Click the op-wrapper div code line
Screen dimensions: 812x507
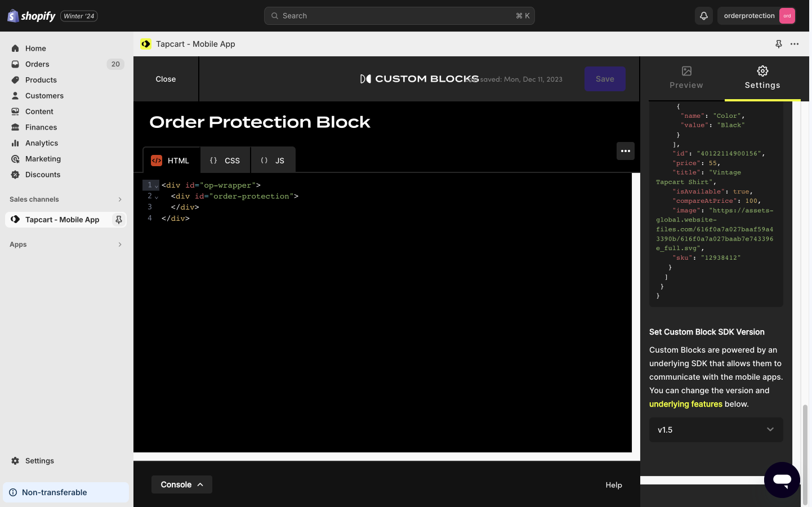tap(211, 185)
